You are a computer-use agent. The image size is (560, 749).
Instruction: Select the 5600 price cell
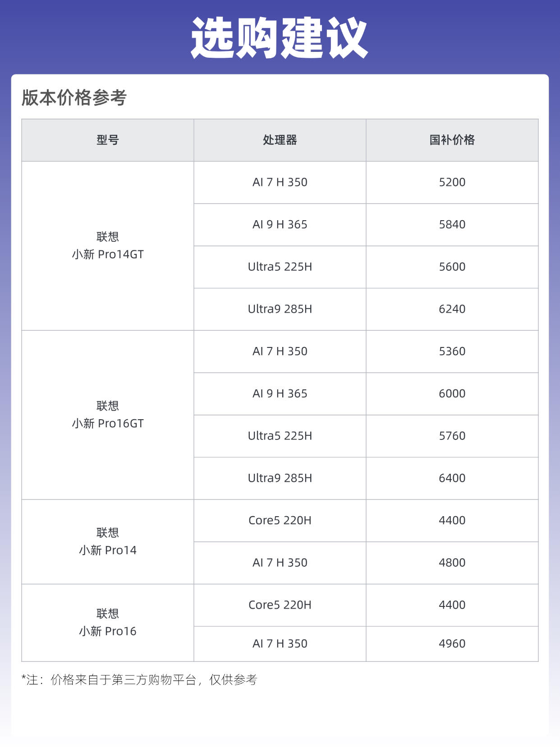pos(452,267)
